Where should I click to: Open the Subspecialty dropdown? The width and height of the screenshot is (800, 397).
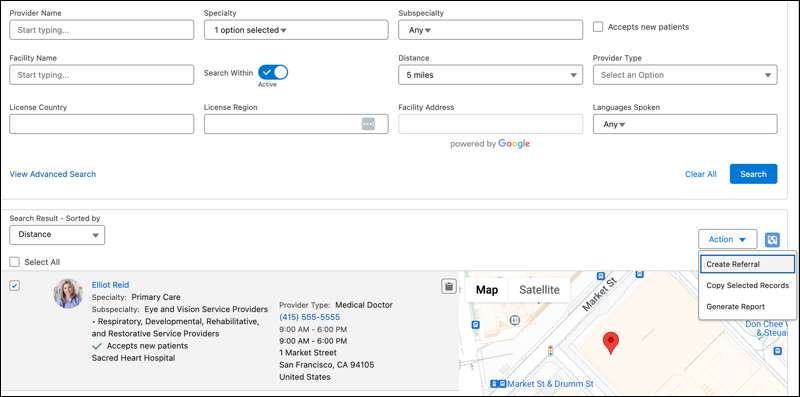490,30
